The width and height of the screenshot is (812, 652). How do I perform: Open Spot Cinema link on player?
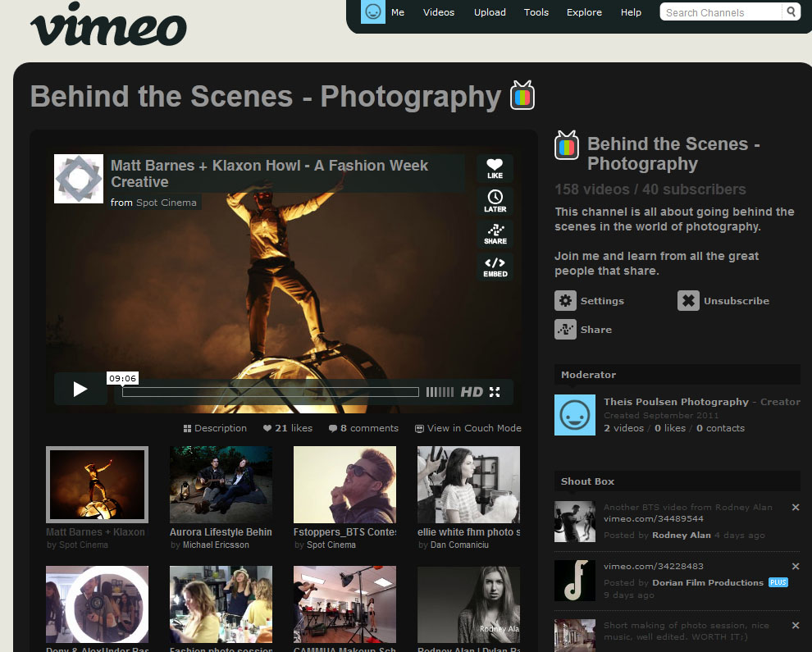(167, 203)
